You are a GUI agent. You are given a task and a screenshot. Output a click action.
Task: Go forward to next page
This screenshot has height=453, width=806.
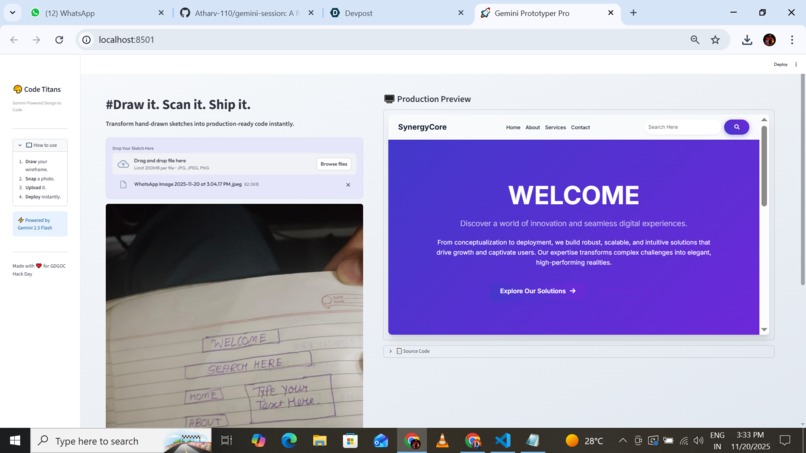pos(36,40)
